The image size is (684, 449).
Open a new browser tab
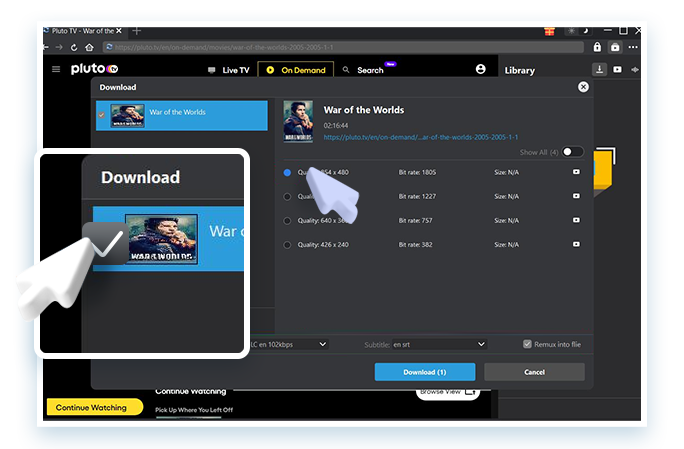pos(137,31)
